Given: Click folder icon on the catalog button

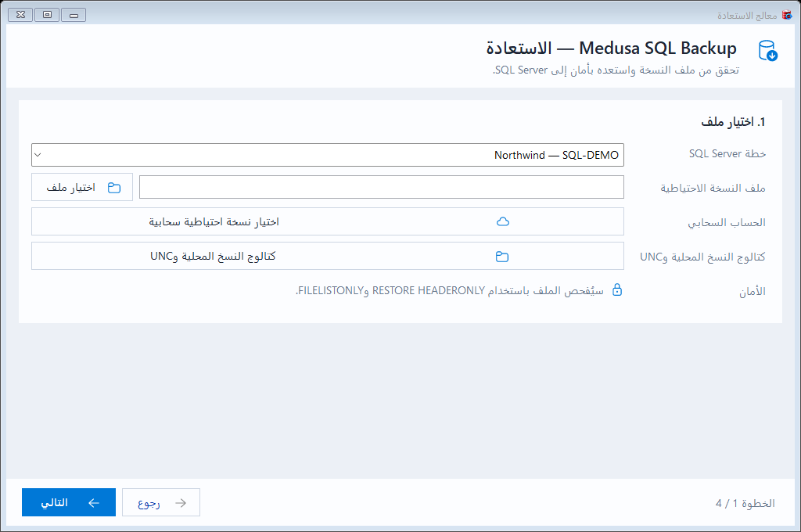Looking at the screenshot, I should pyautogui.click(x=502, y=257).
